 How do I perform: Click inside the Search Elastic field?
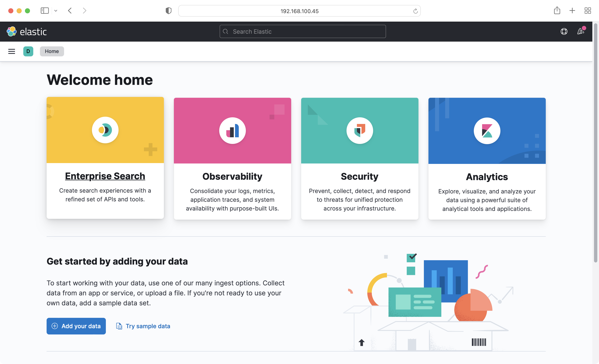302,31
